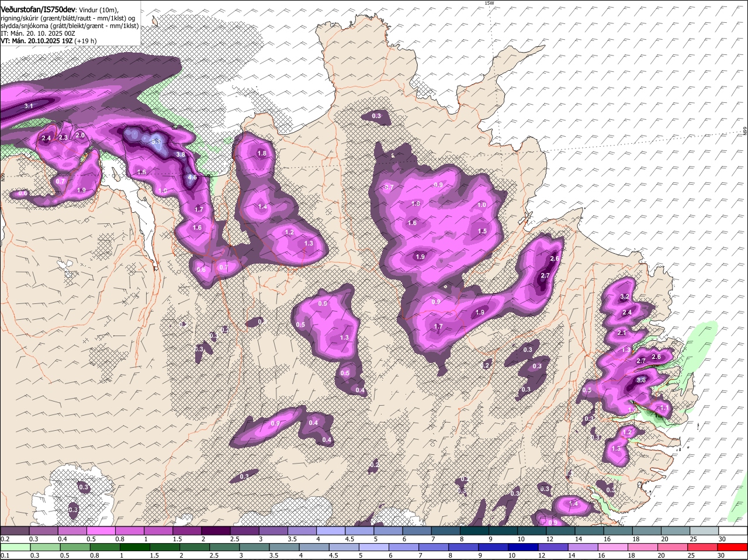748x560 pixels.
Task: Click the Veðurstofan/IS750dev title text
Action: (38, 9)
